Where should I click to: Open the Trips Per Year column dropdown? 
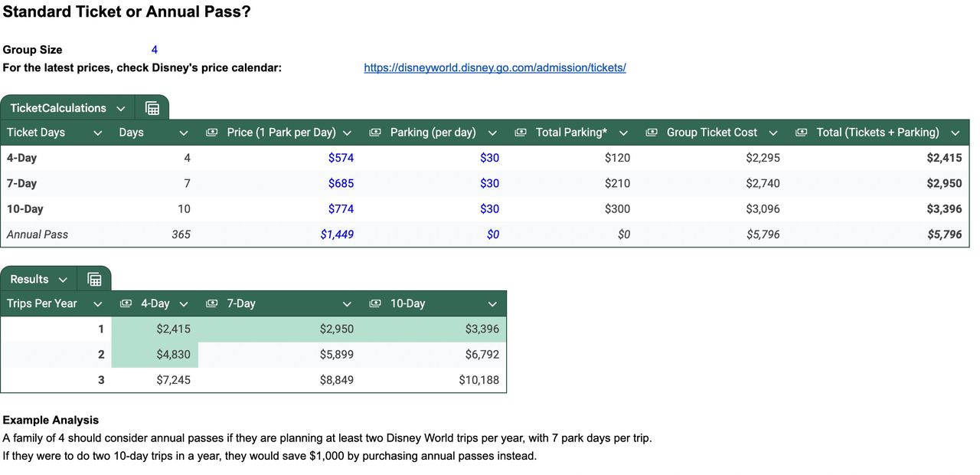tap(97, 304)
